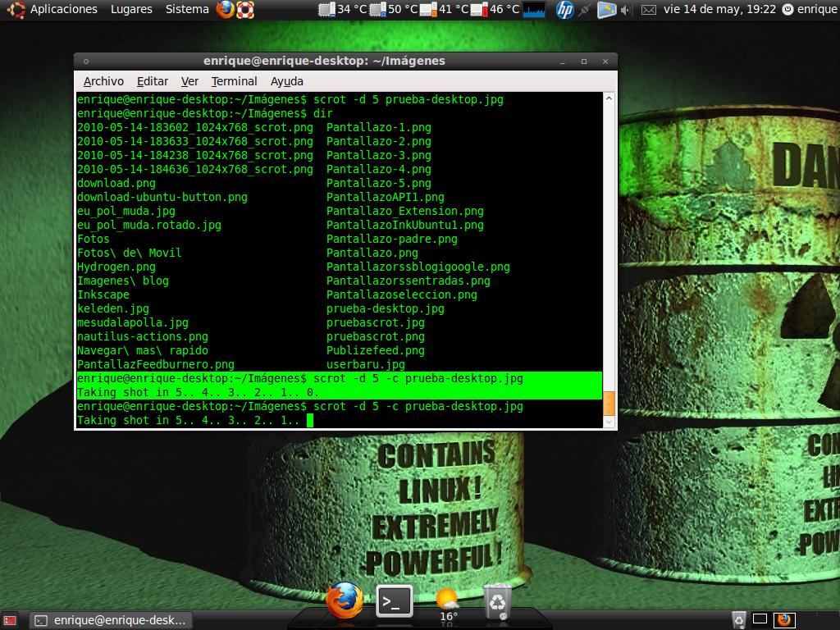This screenshot has height=630, width=840.
Task: Open the volume speaker control
Action: point(625,10)
